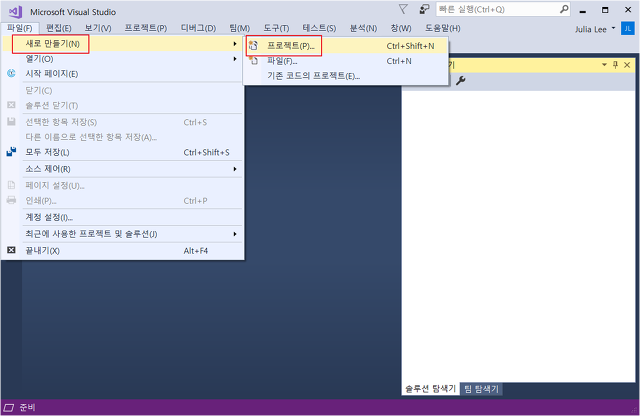
Task: Open the 파일(F) menu
Action: pos(20,28)
